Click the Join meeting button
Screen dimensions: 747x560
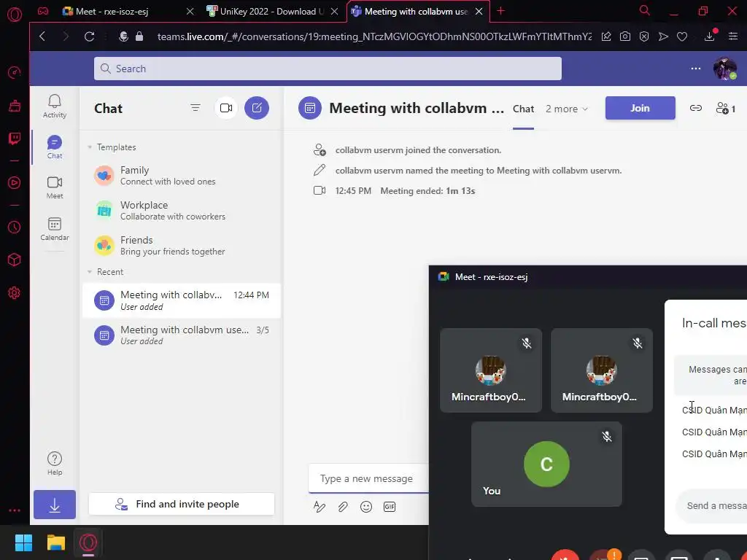point(640,108)
